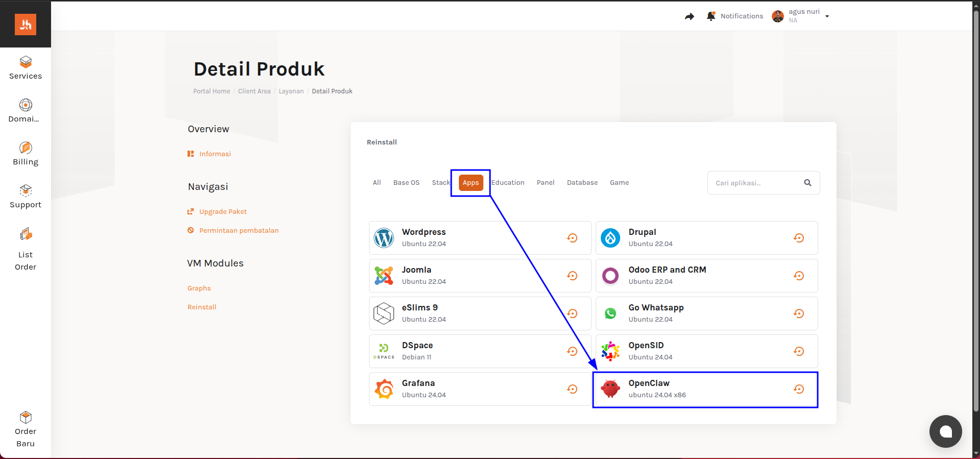Click the reinstall icon for OpenClaw
Viewport: 980px width, 459px height.
(798, 389)
